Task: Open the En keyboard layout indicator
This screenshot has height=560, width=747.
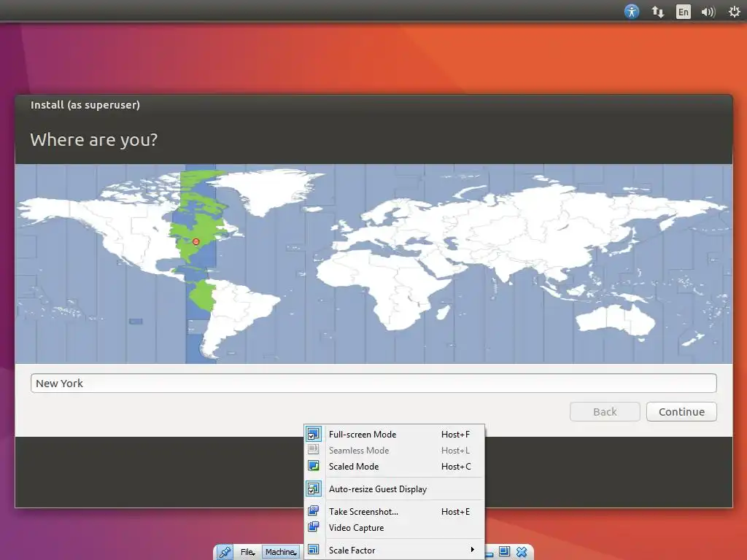Action: coord(683,12)
